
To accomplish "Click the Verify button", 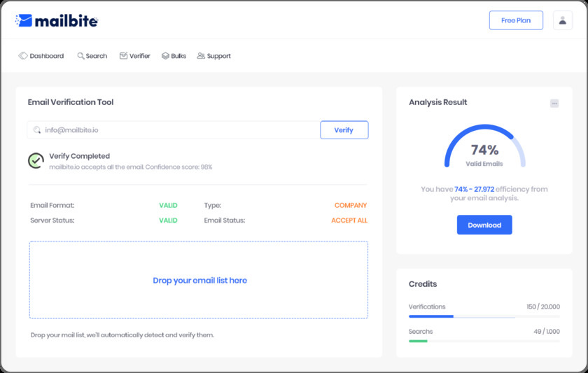I will coord(344,130).
